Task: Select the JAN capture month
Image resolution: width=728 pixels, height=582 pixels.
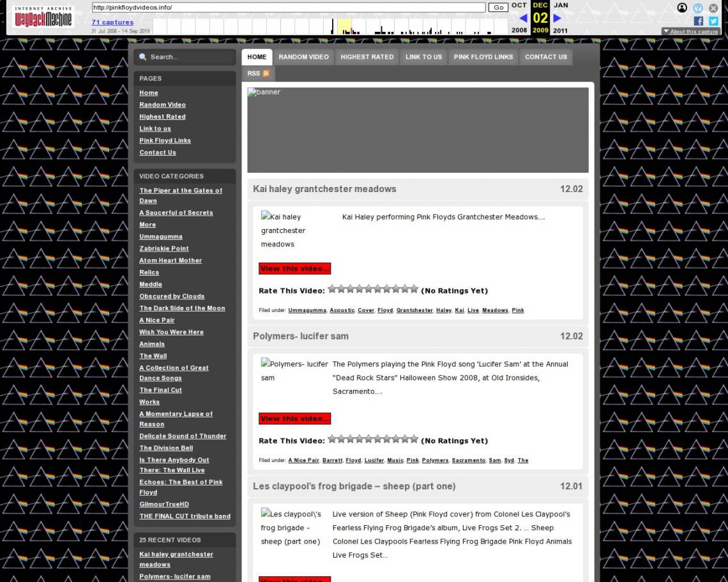Action: click(561, 5)
